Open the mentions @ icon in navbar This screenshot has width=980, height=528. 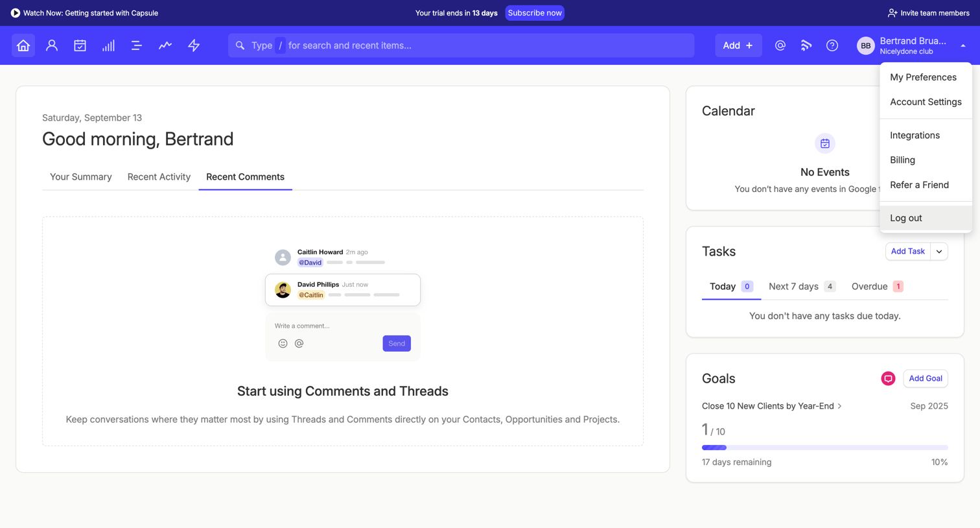pos(780,45)
